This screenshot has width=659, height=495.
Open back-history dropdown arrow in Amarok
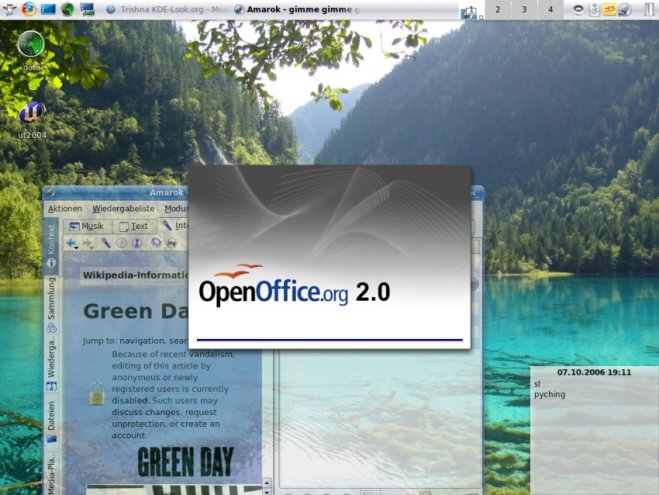[x=76, y=248]
